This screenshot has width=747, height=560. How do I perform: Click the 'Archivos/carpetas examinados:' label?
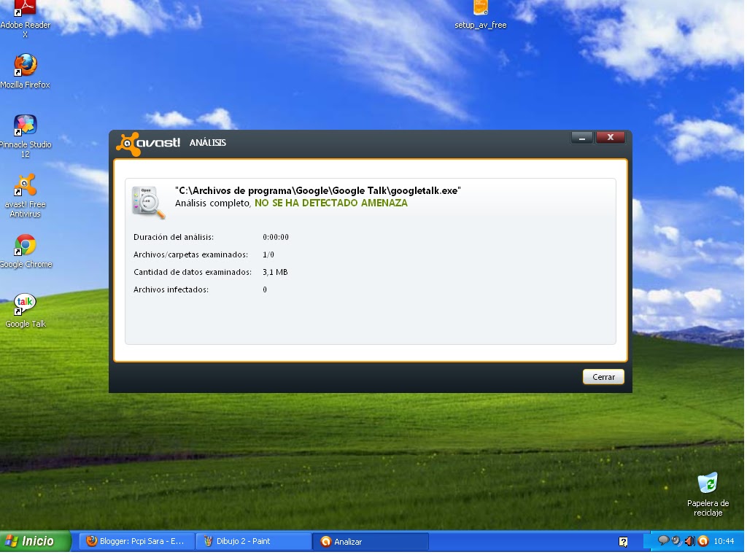[x=191, y=254]
